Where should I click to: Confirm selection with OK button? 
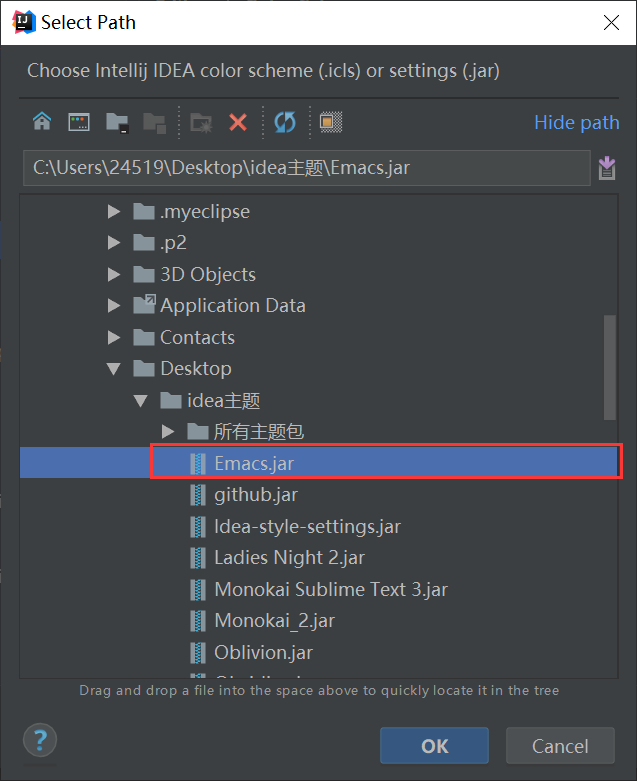434,746
